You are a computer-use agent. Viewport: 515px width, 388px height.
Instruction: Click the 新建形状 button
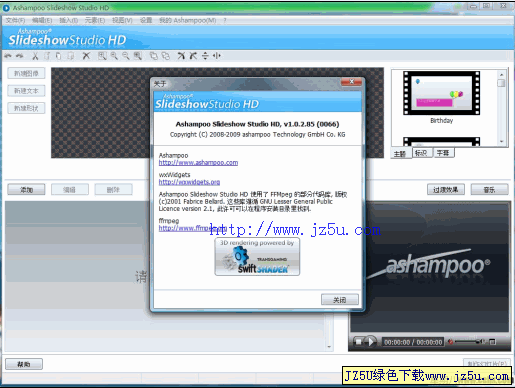pos(26,108)
